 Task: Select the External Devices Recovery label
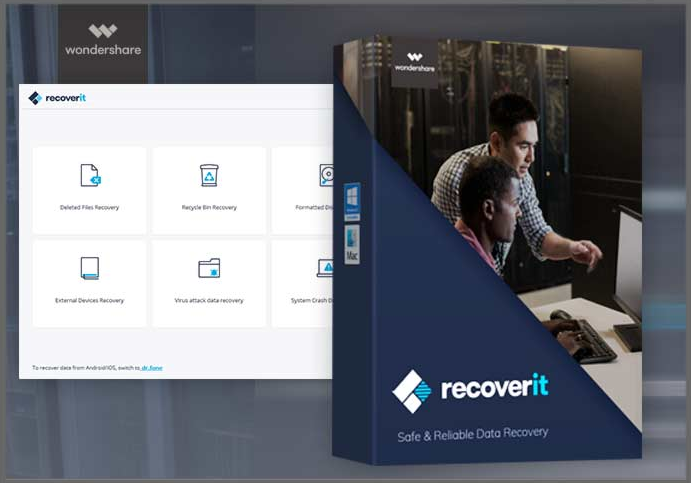89,301
